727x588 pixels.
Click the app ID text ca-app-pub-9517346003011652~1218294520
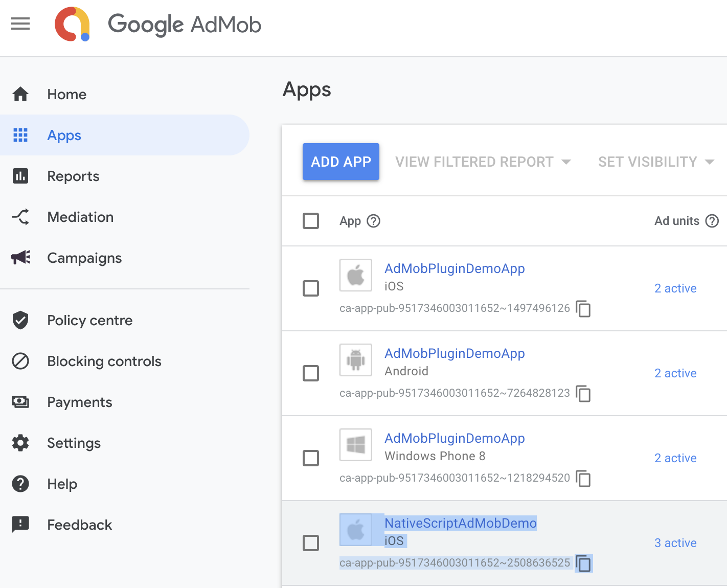click(x=455, y=478)
